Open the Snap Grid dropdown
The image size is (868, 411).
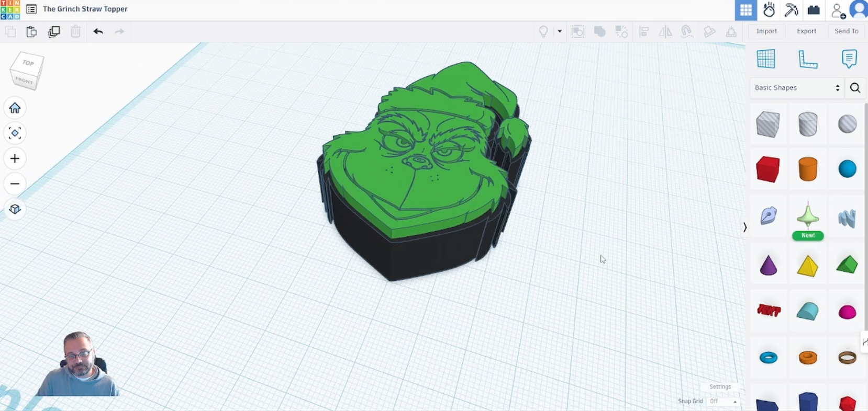723,401
